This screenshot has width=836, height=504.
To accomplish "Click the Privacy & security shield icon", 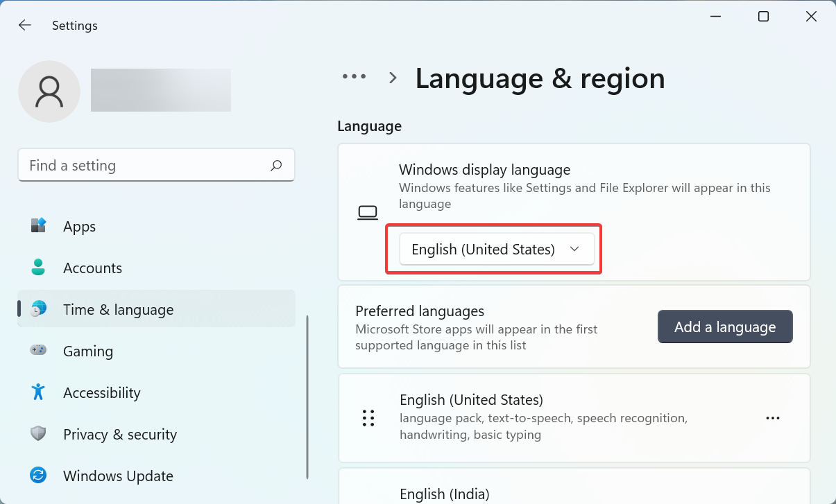I will (38, 434).
